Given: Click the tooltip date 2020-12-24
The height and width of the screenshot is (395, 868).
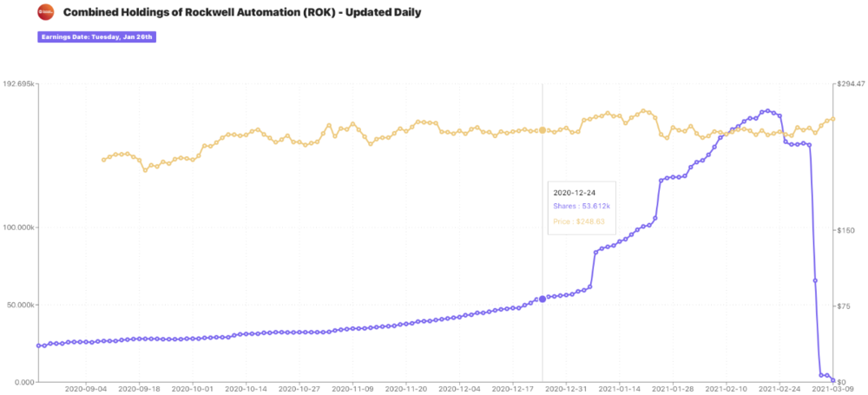Looking at the screenshot, I should coord(575,193).
